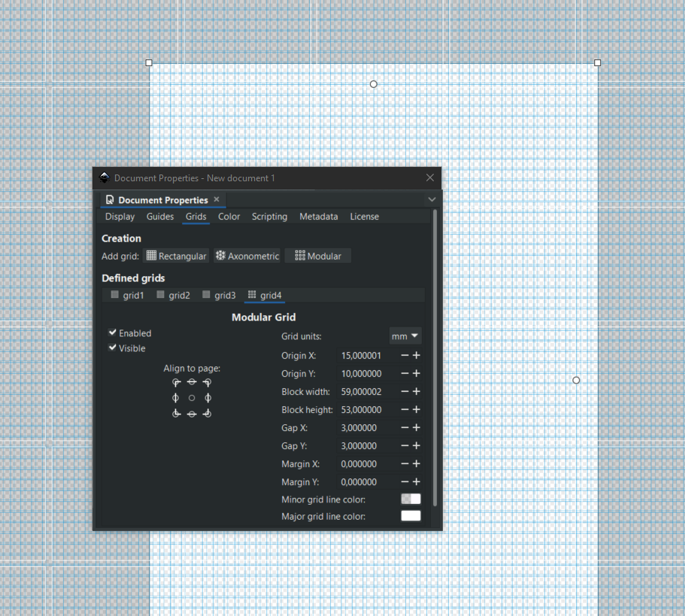The width and height of the screenshot is (685, 616).
Task: Open the Color tab
Action: click(229, 217)
